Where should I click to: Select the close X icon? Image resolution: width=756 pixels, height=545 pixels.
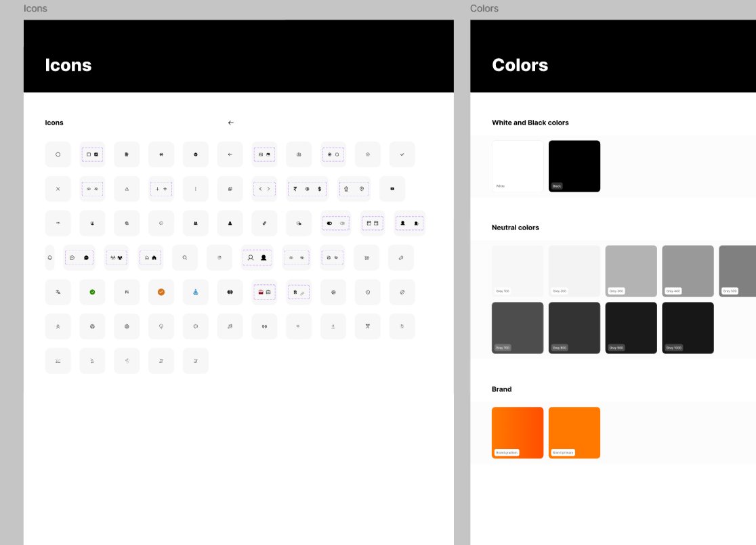coord(58,189)
